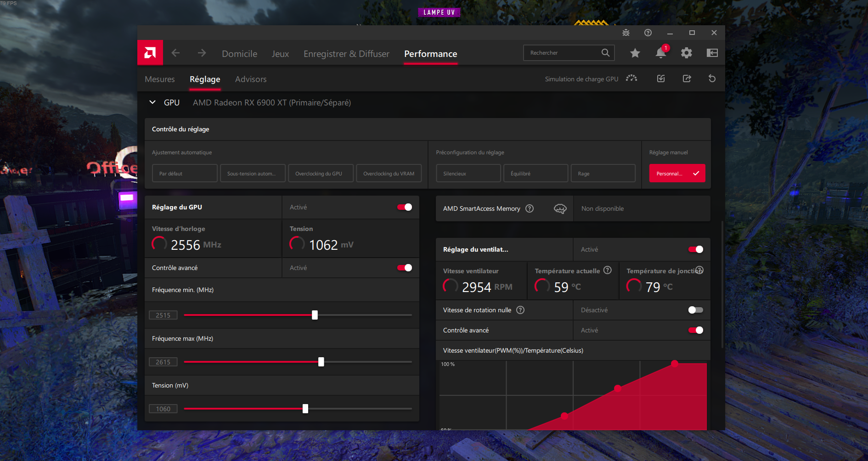Select the Performance tab
The image size is (868, 461).
click(x=431, y=54)
